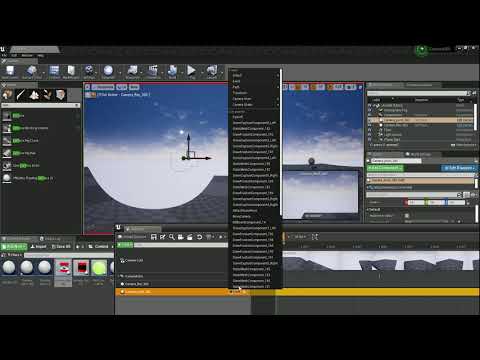Screen dimensions: 480x360
Task: Select Landscape mode mountain icon
Action: [x=34, y=95]
